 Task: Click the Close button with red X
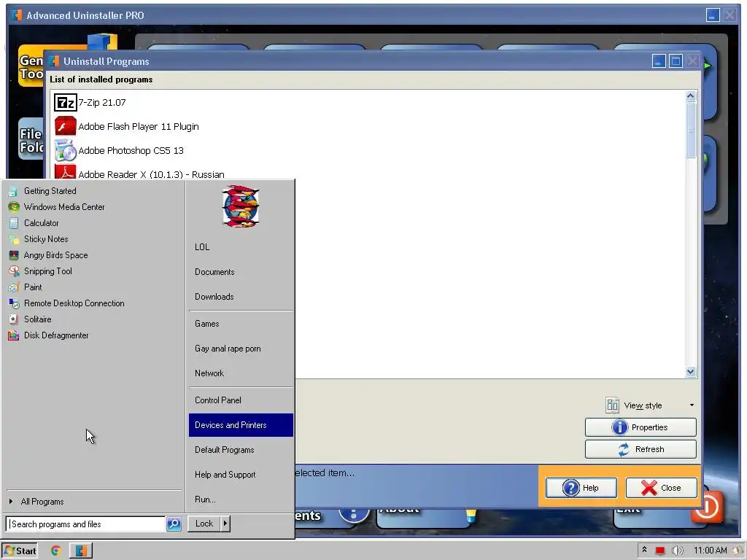tap(661, 488)
